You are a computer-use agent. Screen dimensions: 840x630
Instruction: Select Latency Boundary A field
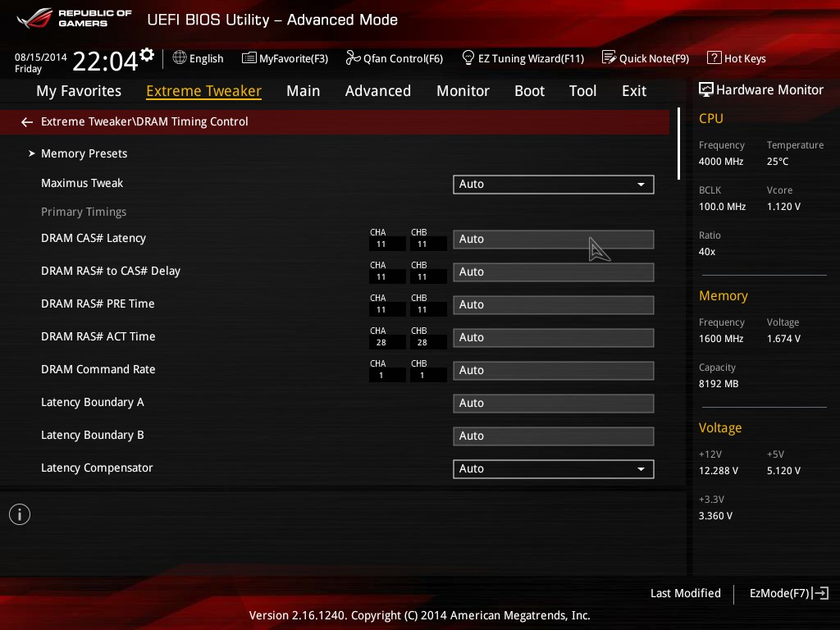pos(554,404)
